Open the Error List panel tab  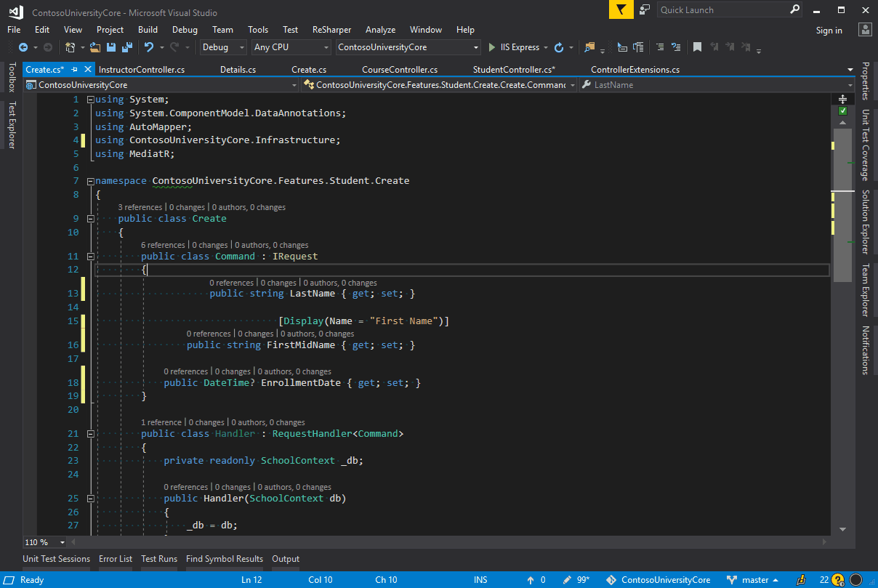click(x=116, y=559)
